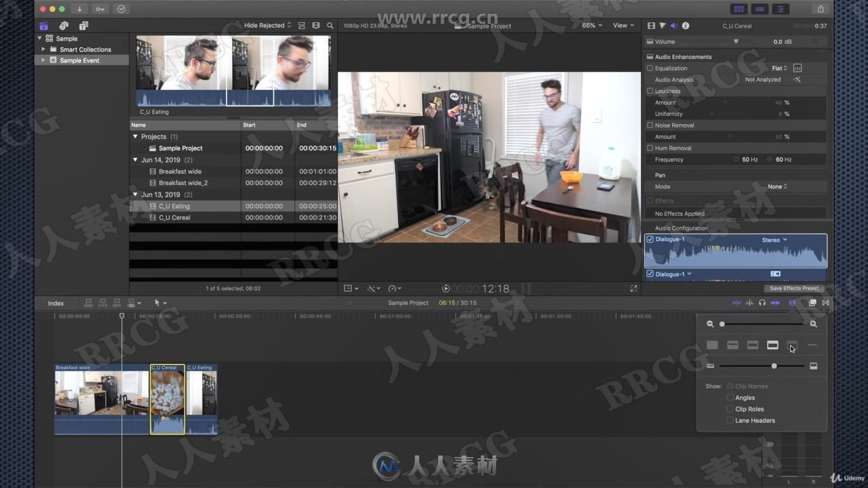Open the Titles and Generators sidebar

(x=83, y=26)
